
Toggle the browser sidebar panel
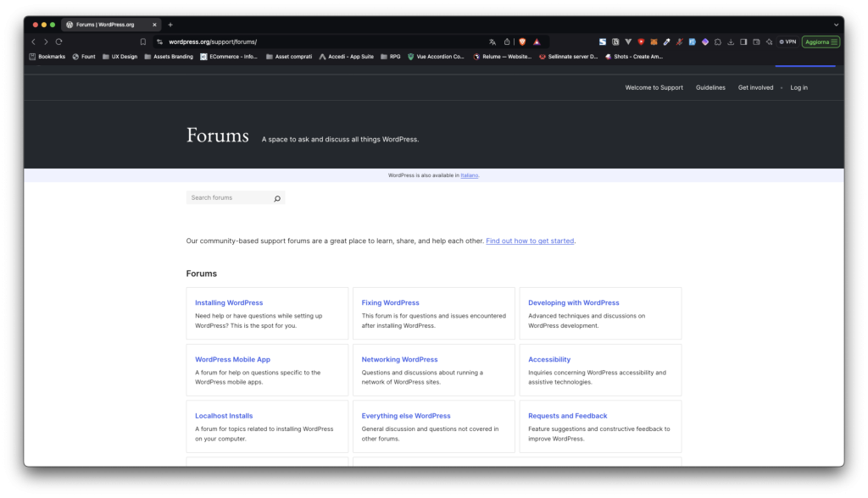click(x=743, y=41)
